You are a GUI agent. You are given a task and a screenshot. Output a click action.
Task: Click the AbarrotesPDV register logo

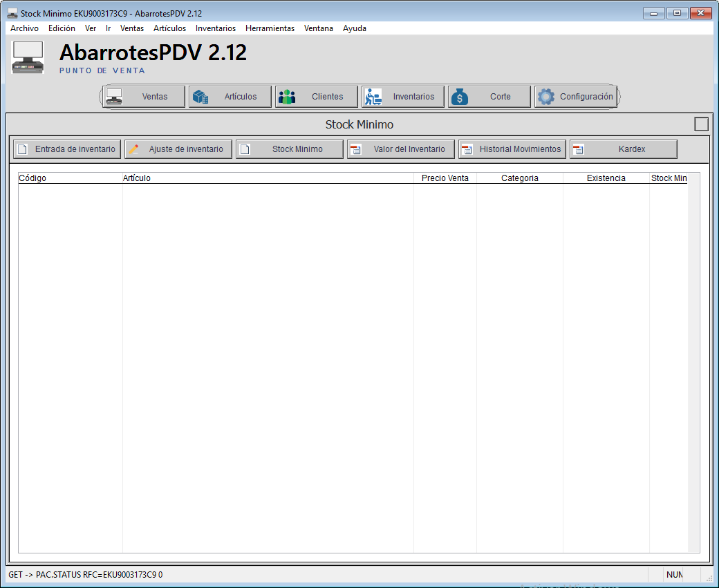tap(28, 57)
